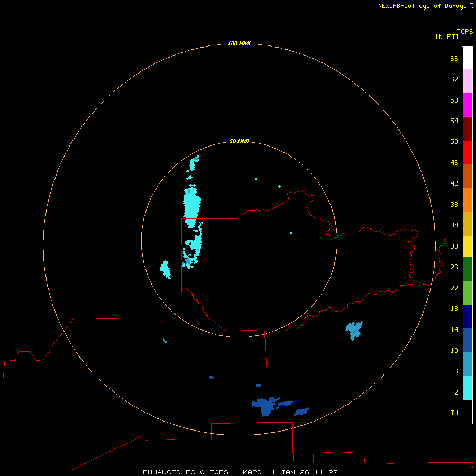The height and width of the screenshot is (476, 476).
Task: Click the yellow legend swatch above 30
Action: 467,246
